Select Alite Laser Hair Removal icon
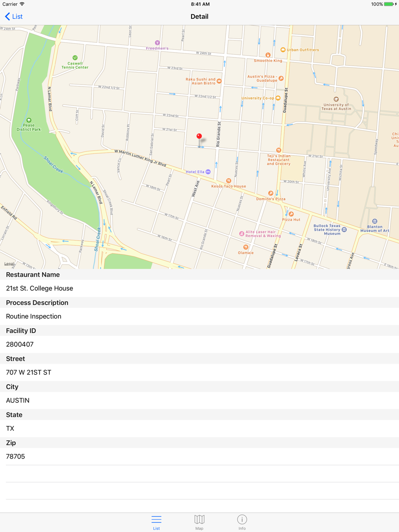The image size is (399, 532). pyautogui.click(x=241, y=234)
